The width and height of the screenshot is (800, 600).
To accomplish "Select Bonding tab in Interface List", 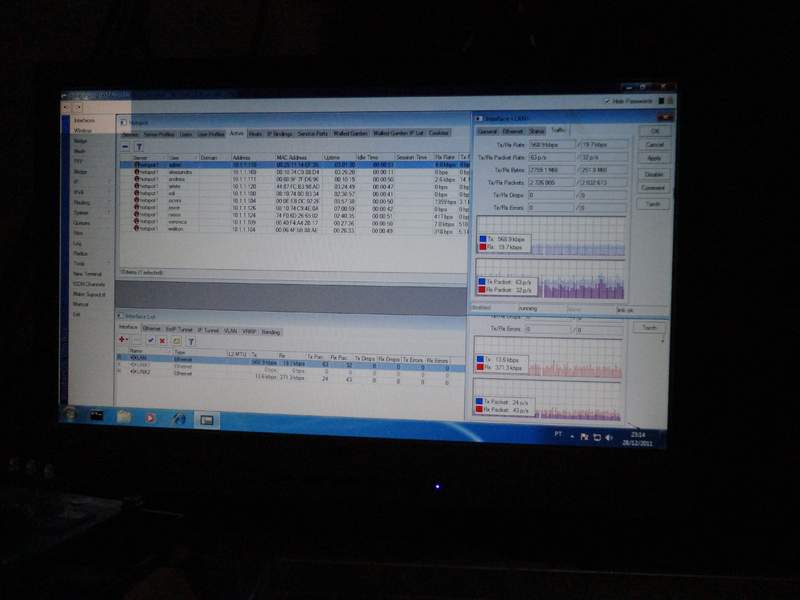I will point(271,332).
